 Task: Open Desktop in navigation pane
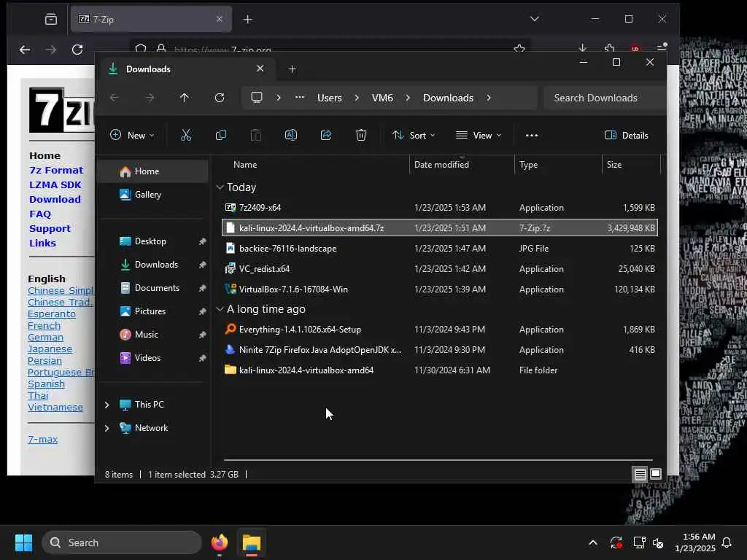click(152, 241)
